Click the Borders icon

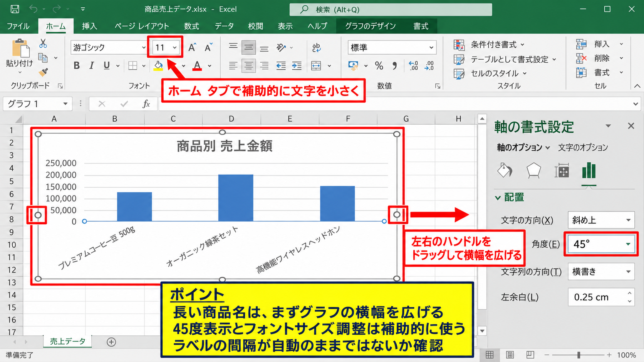(x=133, y=66)
